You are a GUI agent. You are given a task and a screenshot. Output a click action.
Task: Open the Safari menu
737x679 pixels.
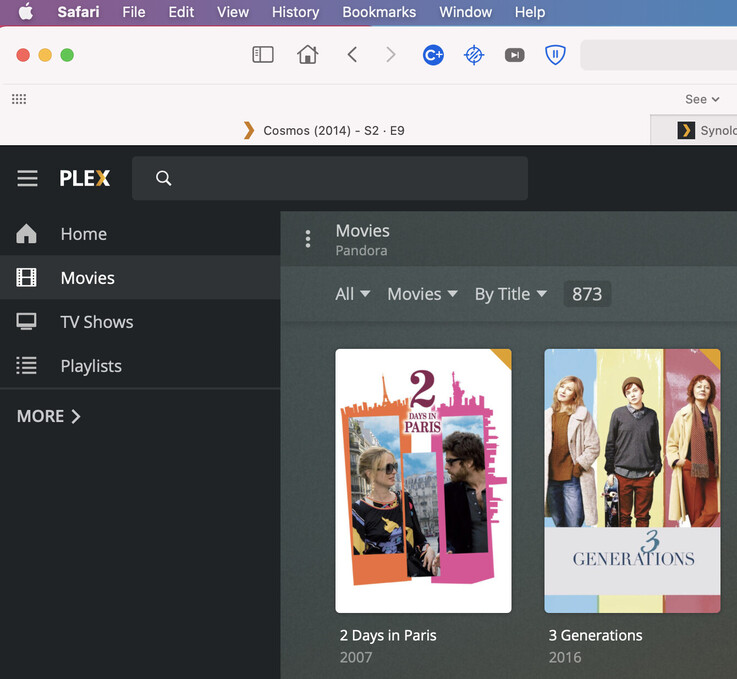[x=78, y=12]
